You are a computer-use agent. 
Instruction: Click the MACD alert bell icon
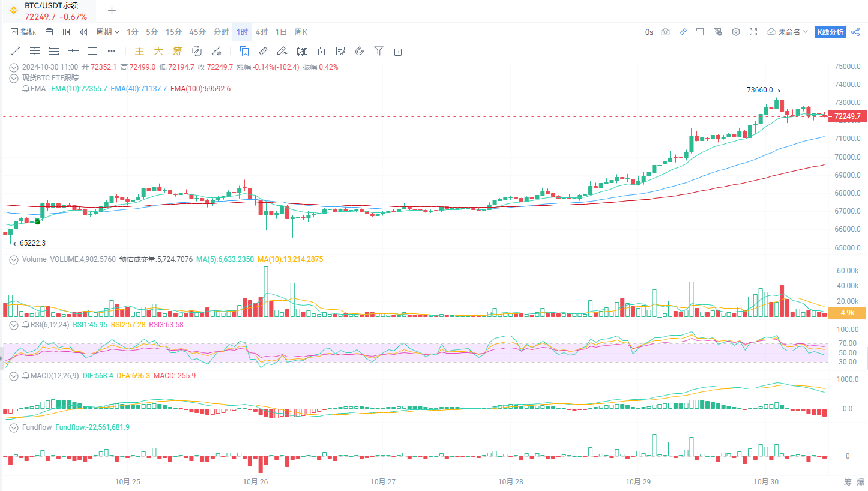[x=25, y=376]
